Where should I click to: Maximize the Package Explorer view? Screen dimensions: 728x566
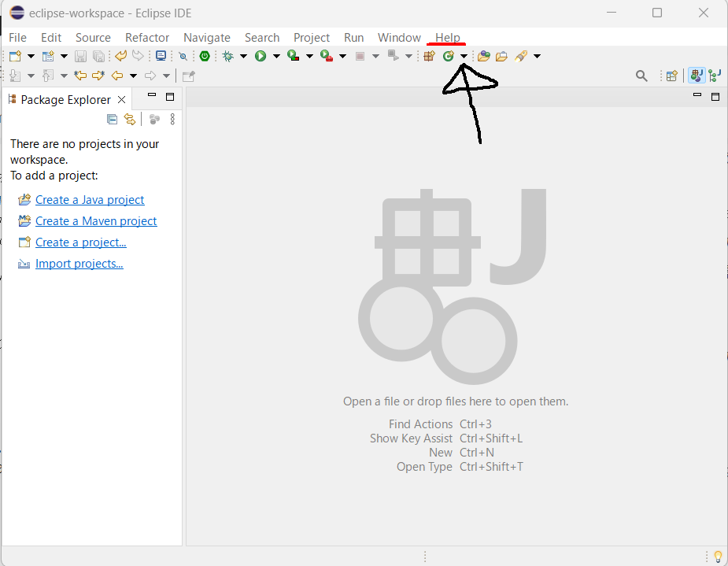(x=170, y=97)
